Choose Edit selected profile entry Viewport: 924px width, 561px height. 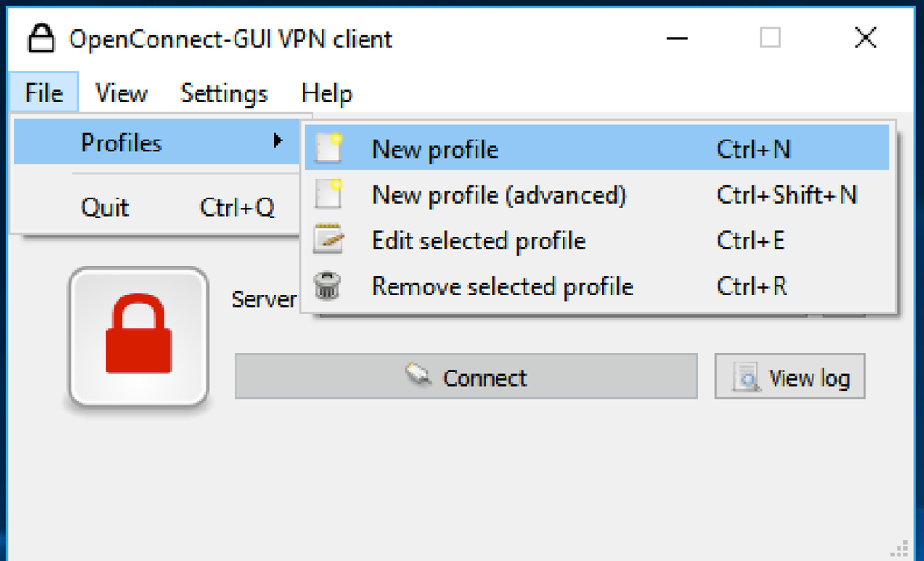(478, 240)
